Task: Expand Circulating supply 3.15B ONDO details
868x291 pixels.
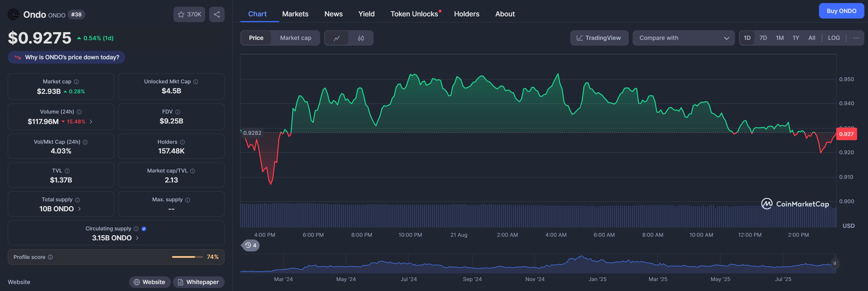Action: 137,238
